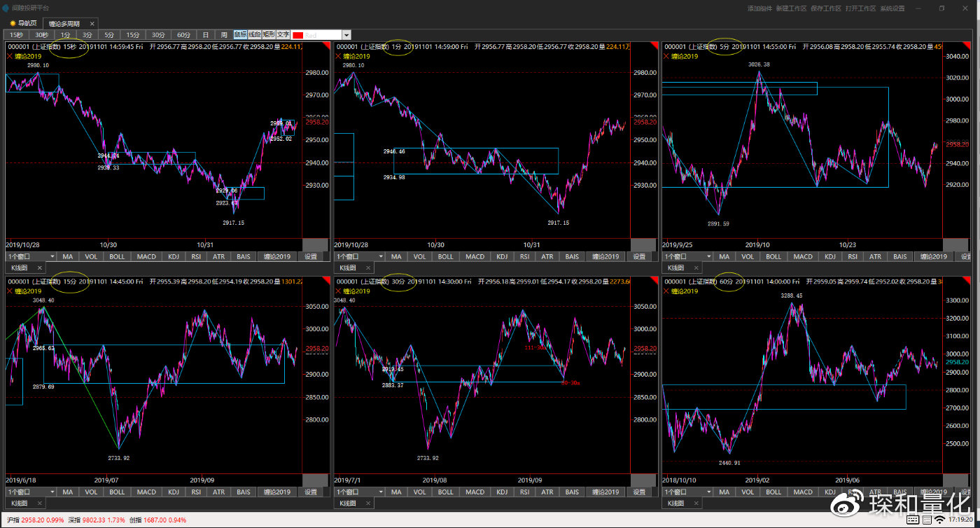Viewport: 980px width, 528px height.
Task: Switch period to 3分 in the top toolbar
Action: tap(87, 34)
